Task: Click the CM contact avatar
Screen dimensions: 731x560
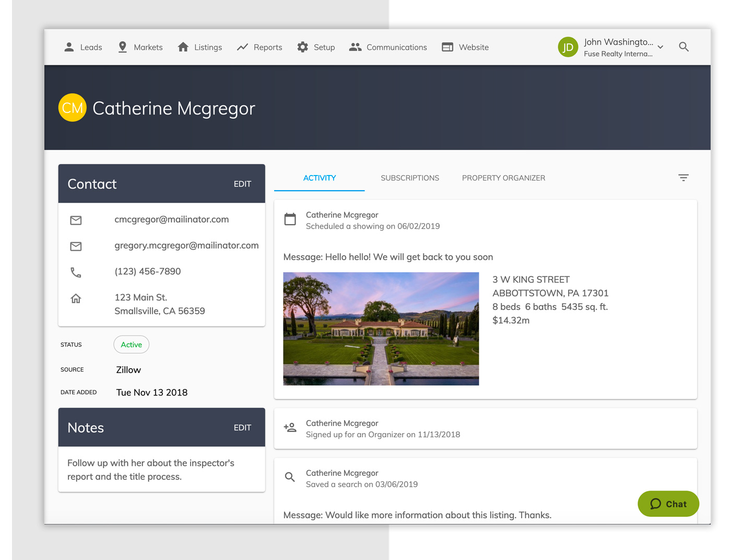Action: [72, 108]
